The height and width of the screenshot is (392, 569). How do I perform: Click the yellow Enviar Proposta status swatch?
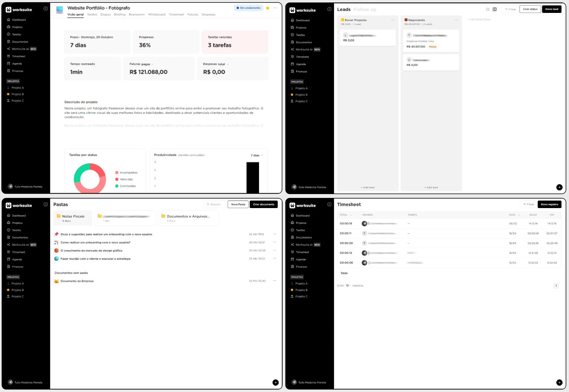click(342, 20)
